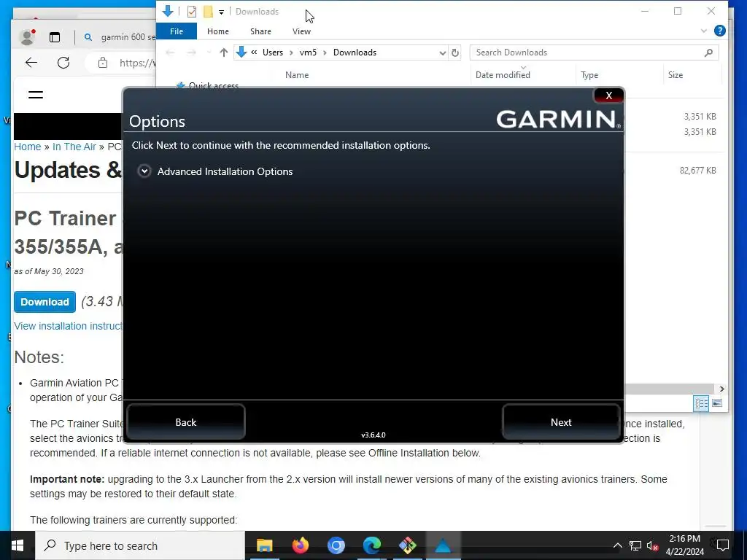This screenshot has width=747, height=560.
Task: Click vm5 in the address breadcrumb
Action: tap(308, 52)
